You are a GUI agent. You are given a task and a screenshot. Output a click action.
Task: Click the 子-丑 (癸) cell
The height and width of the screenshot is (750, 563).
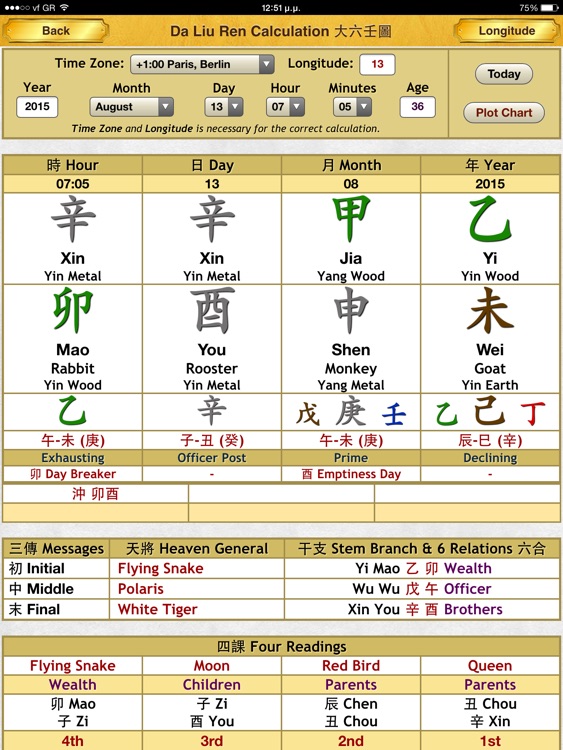tap(212, 440)
